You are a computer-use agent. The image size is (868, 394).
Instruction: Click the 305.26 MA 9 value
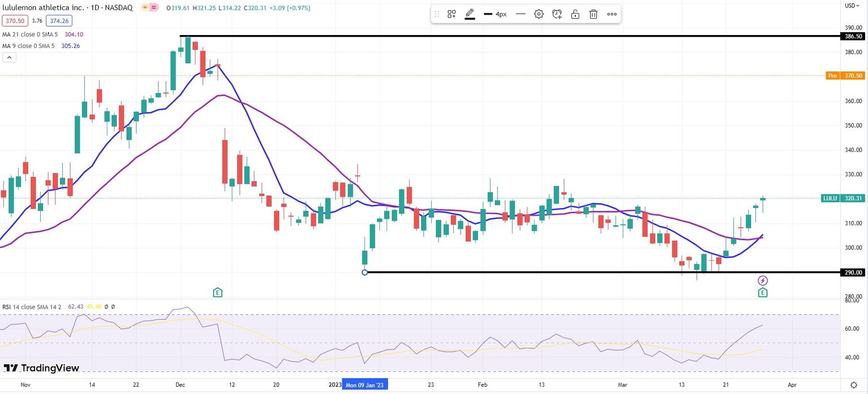click(70, 46)
